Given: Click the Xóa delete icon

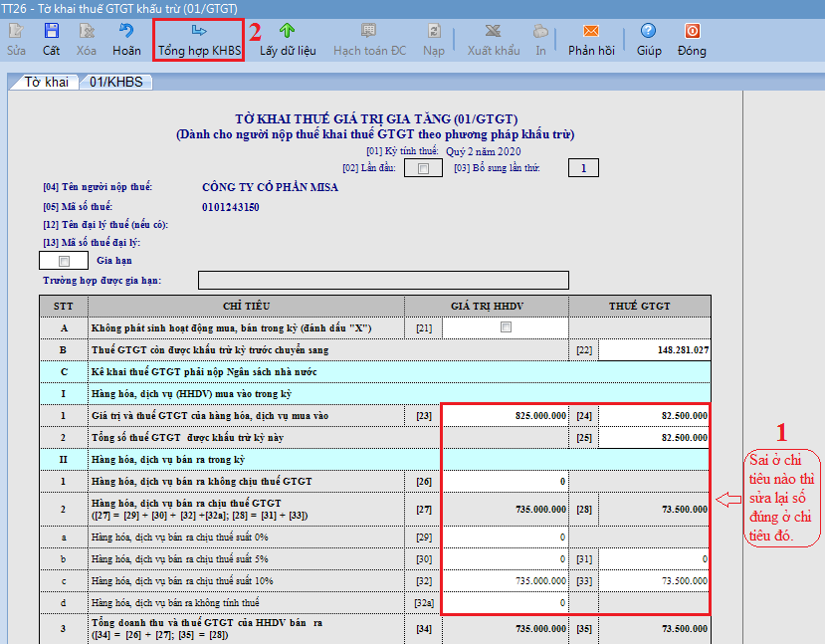Looking at the screenshot, I should point(87,31).
